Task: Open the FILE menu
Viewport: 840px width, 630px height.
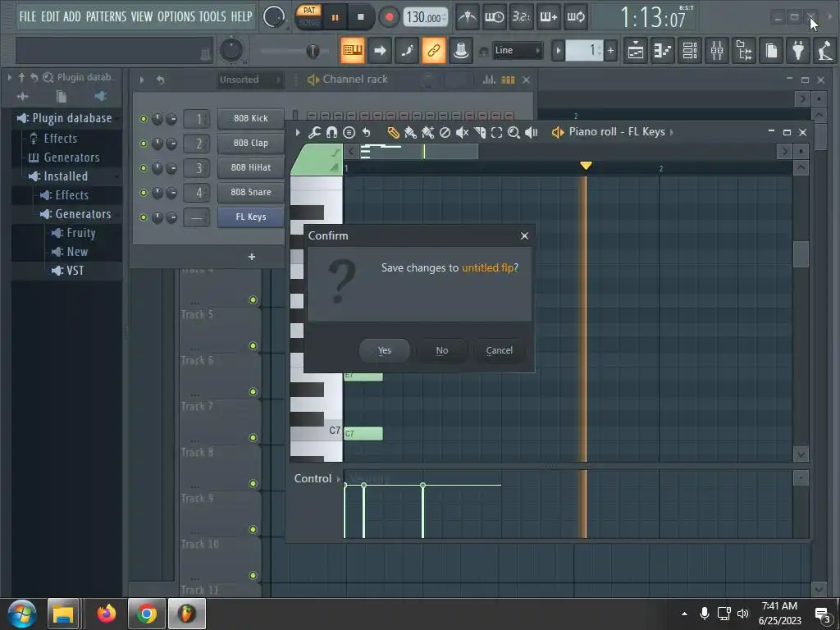Action: point(27,16)
